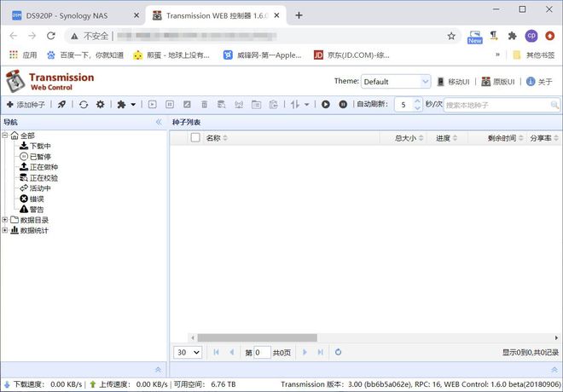
Task: Click the pager refresh icon
Action: pyautogui.click(x=338, y=352)
